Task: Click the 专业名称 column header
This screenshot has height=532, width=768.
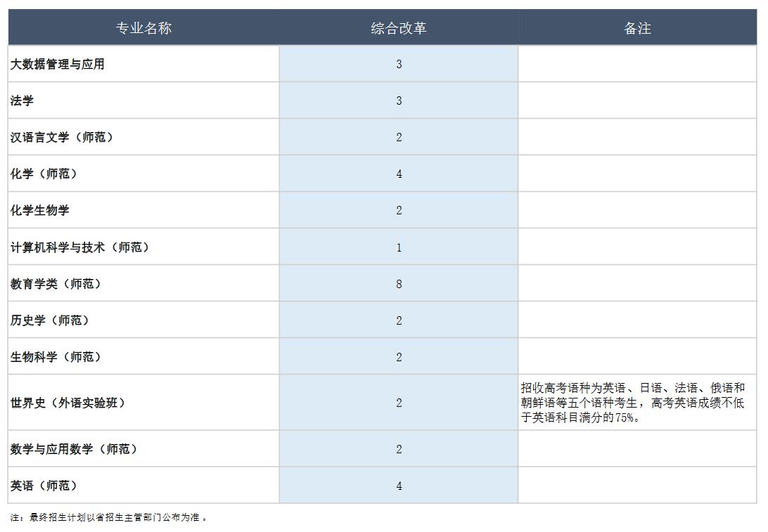Action: (x=143, y=28)
